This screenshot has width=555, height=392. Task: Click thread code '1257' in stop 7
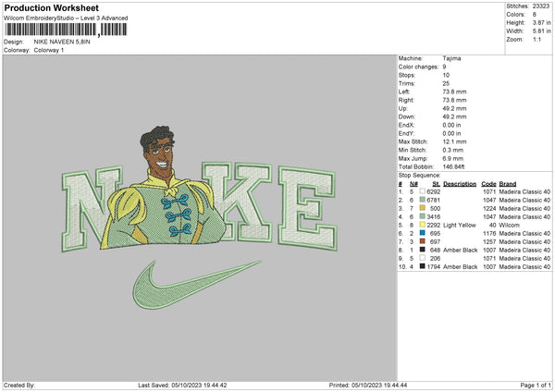pos(489,241)
